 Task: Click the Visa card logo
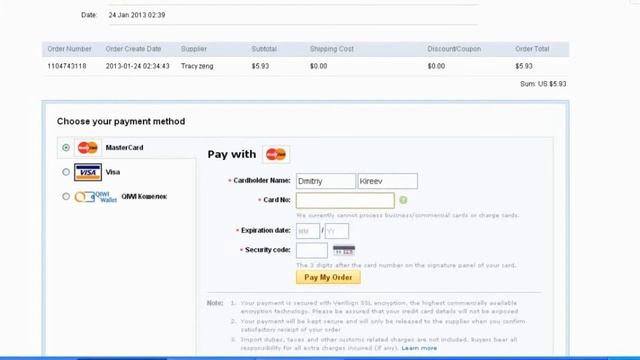(x=88, y=172)
